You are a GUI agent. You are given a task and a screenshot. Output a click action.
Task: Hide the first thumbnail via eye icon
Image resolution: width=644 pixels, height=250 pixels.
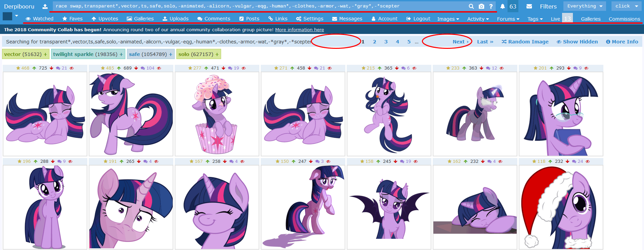(71, 68)
